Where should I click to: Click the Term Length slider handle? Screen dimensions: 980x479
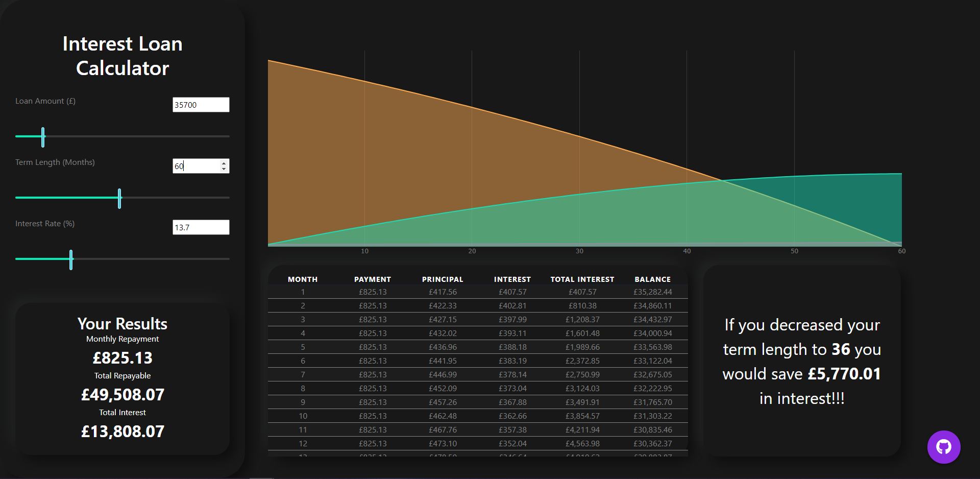pos(119,198)
